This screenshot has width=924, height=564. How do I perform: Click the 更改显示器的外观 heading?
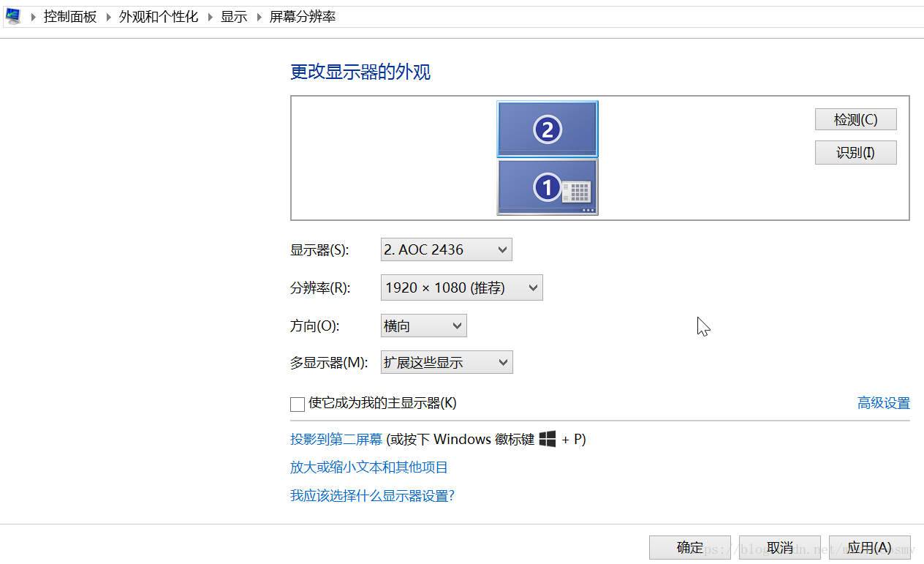(x=360, y=72)
